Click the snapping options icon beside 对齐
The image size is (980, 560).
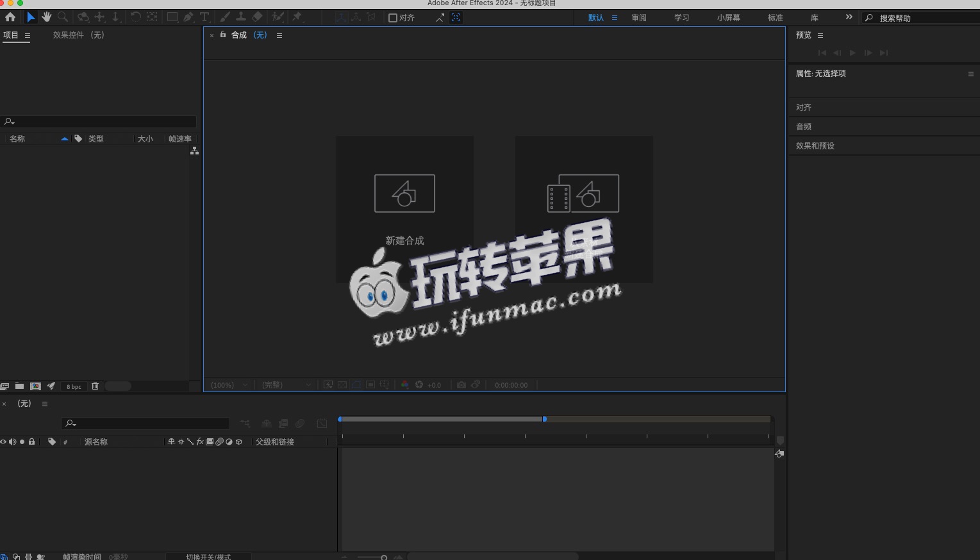pos(440,18)
